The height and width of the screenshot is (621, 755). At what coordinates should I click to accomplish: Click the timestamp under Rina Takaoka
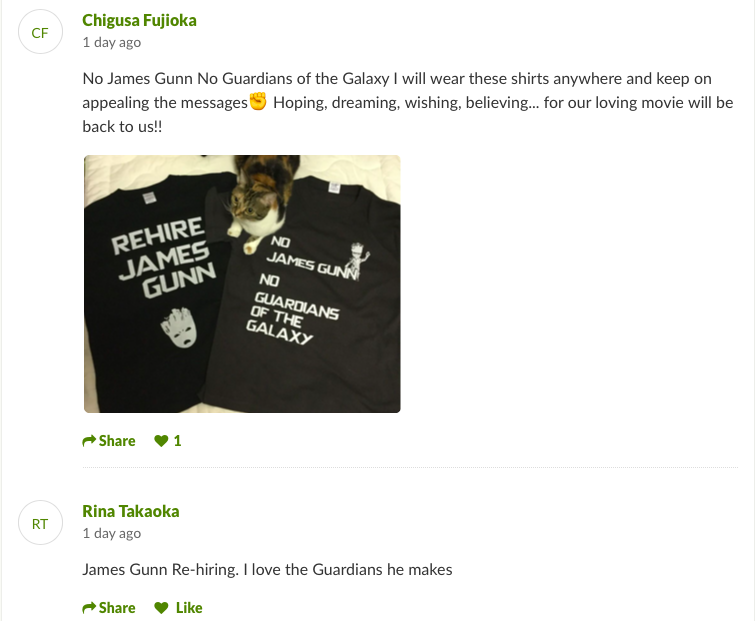coord(111,534)
